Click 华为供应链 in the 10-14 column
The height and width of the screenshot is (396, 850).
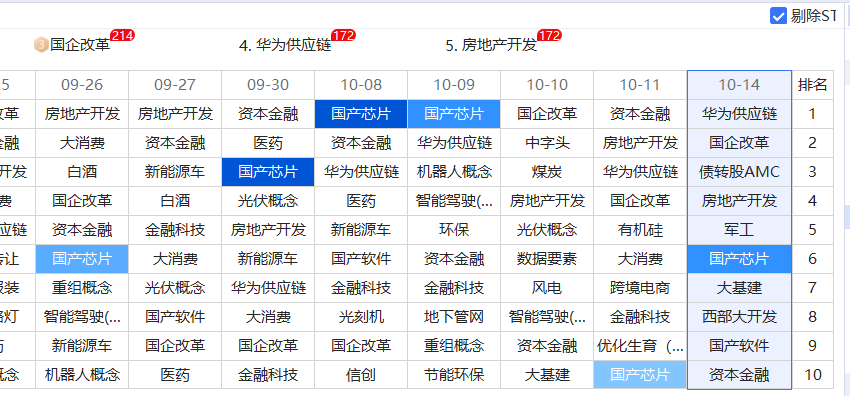739,114
